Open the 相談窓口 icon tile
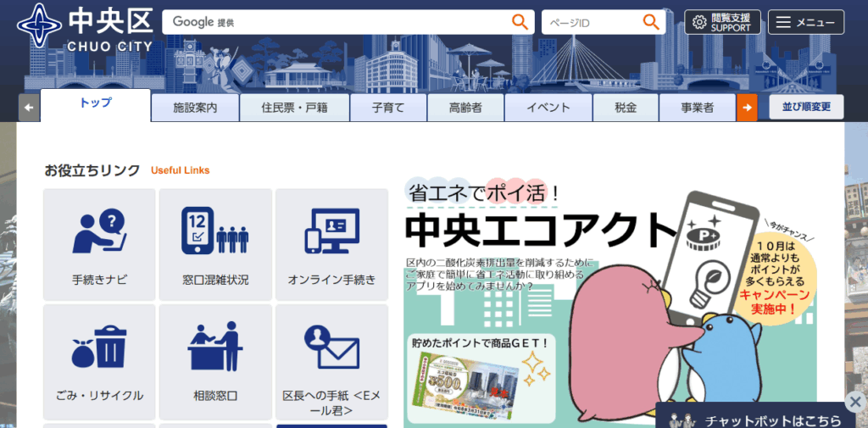 215,360
